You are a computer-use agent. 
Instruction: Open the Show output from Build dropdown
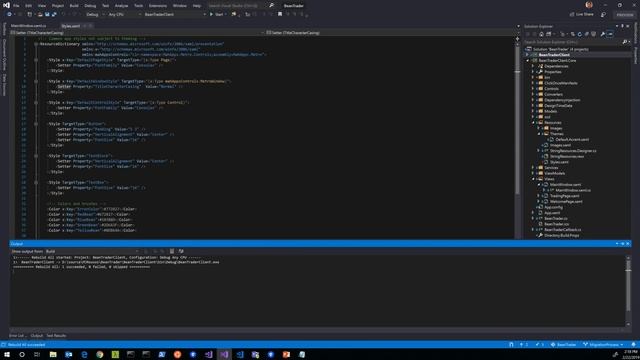click(x=92, y=251)
